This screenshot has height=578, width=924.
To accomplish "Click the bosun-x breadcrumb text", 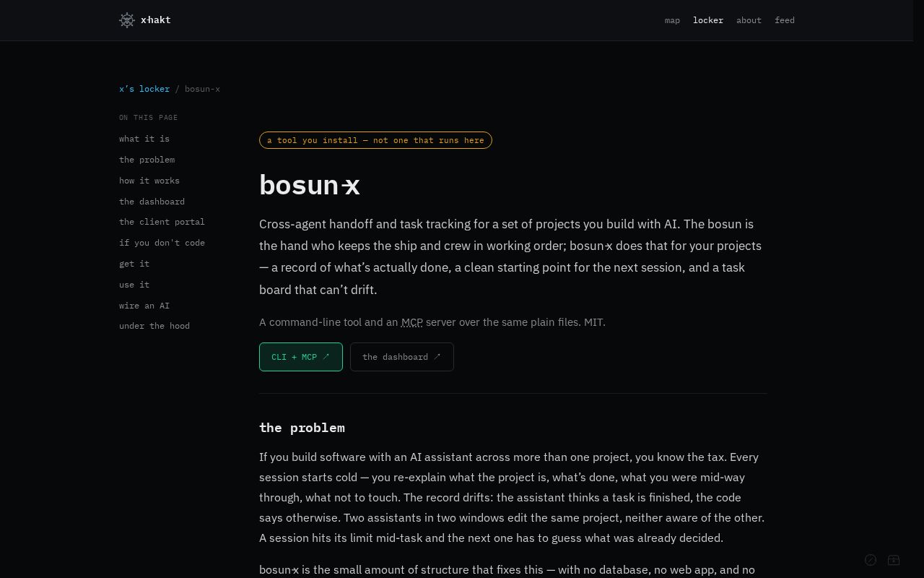I will click(202, 89).
